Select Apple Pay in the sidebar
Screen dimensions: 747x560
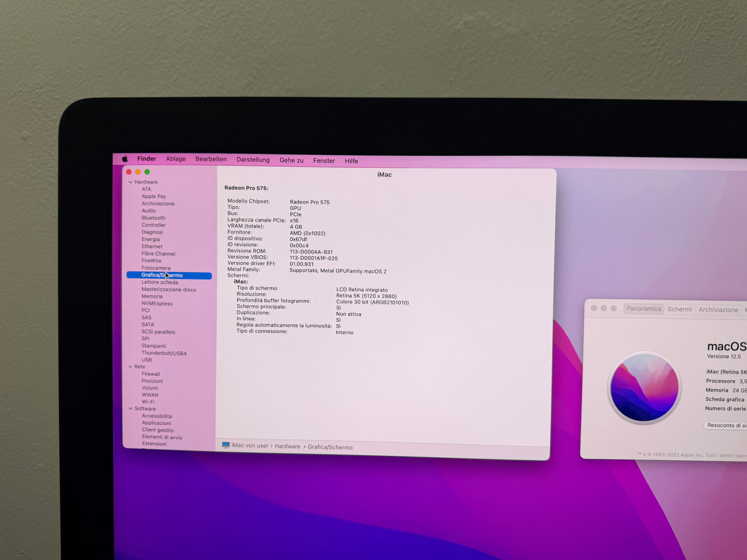tap(154, 196)
